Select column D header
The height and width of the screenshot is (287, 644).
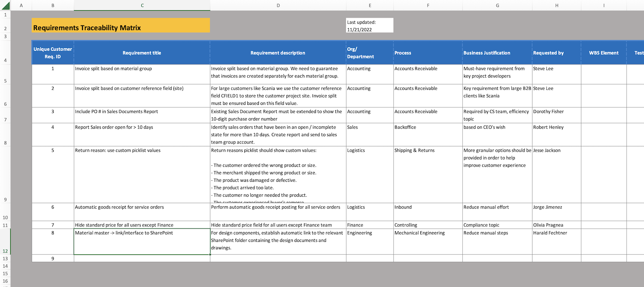point(278,5)
